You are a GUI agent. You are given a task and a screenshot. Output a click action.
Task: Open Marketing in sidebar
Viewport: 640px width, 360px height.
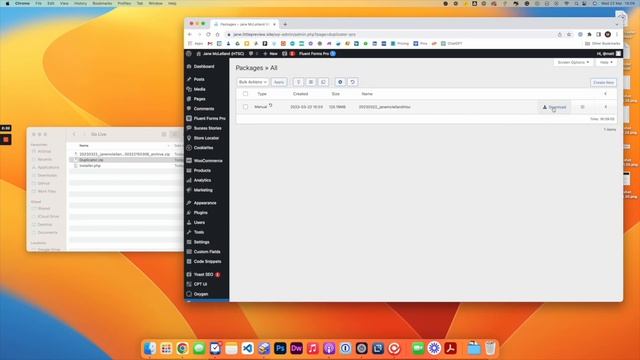pos(203,190)
